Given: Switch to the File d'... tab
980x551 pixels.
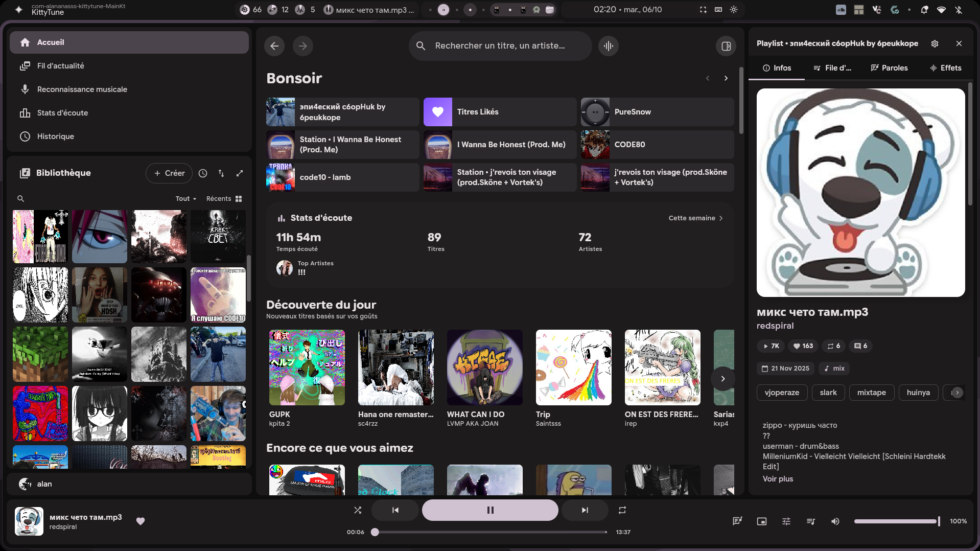Looking at the screenshot, I should click(832, 68).
